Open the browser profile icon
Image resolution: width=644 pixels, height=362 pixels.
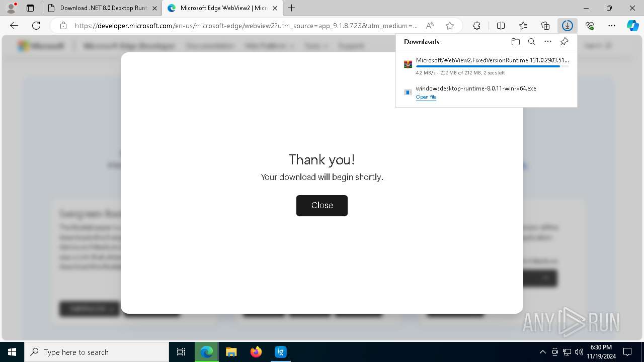[11, 8]
